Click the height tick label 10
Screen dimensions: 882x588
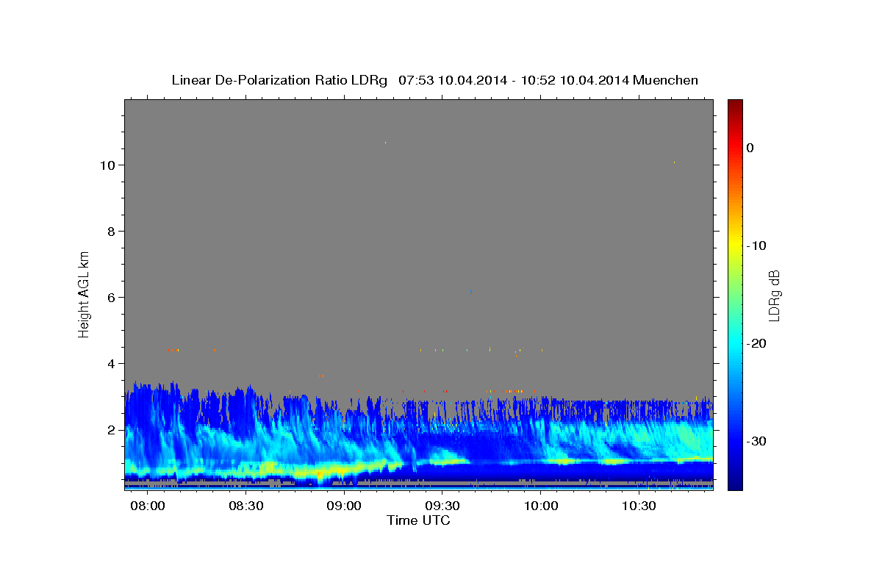tap(108, 165)
